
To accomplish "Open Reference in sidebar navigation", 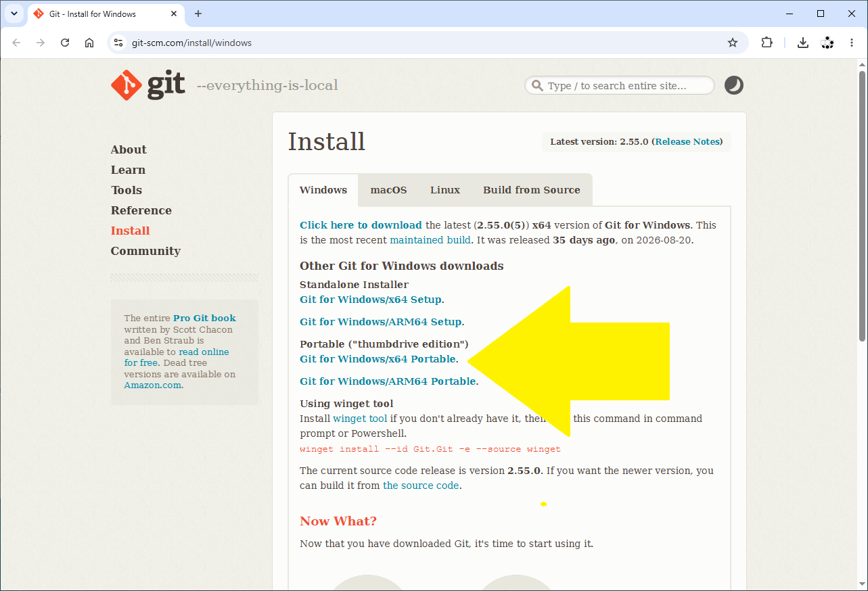I will point(141,210).
